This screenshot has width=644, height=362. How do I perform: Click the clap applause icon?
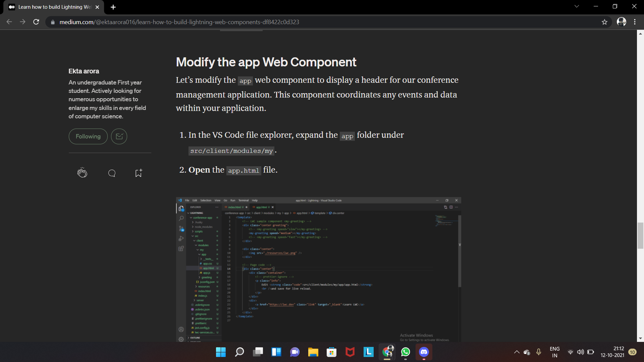pyautogui.click(x=82, y=173)
